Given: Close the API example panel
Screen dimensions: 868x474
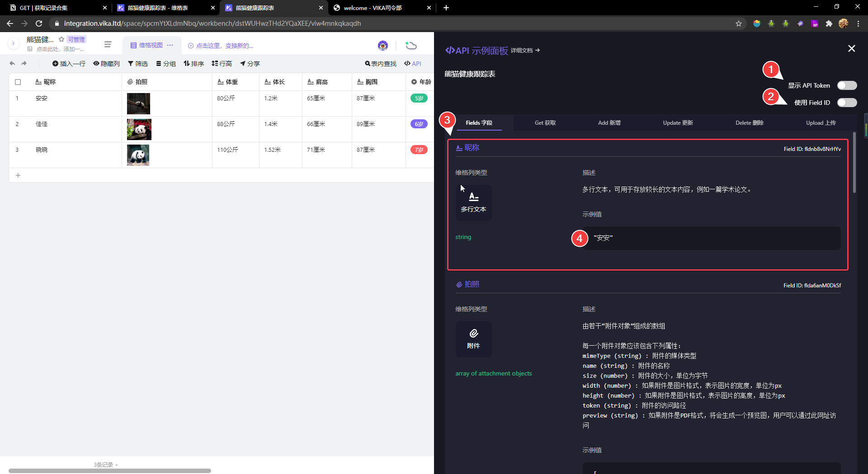Looking at the screenshot, I should coord(851,48).
